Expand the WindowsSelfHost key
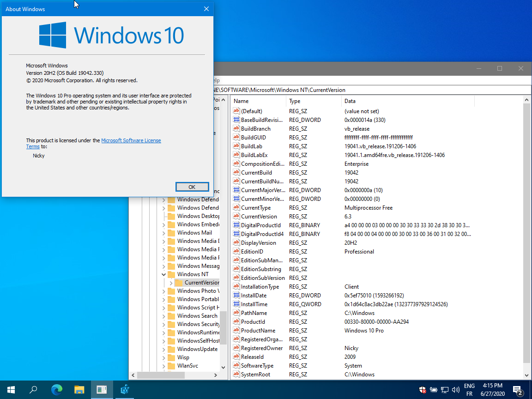532x399 pixels. [164, 341]
